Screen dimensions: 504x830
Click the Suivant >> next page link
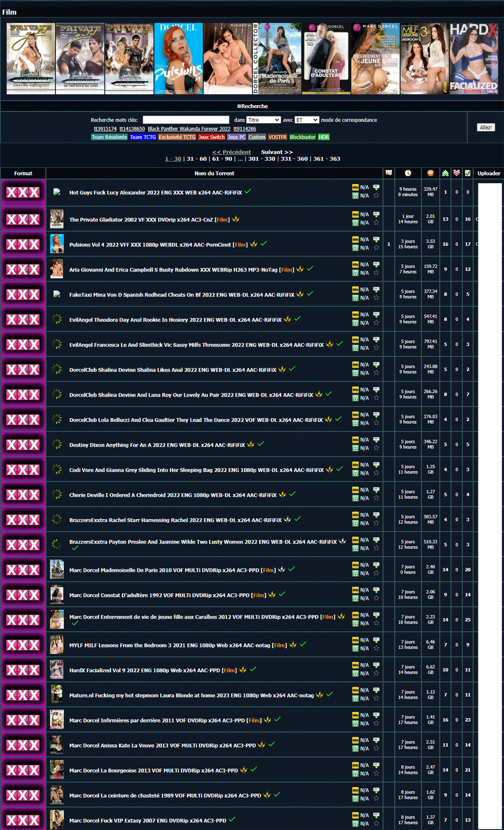click(x=277, y=152)
